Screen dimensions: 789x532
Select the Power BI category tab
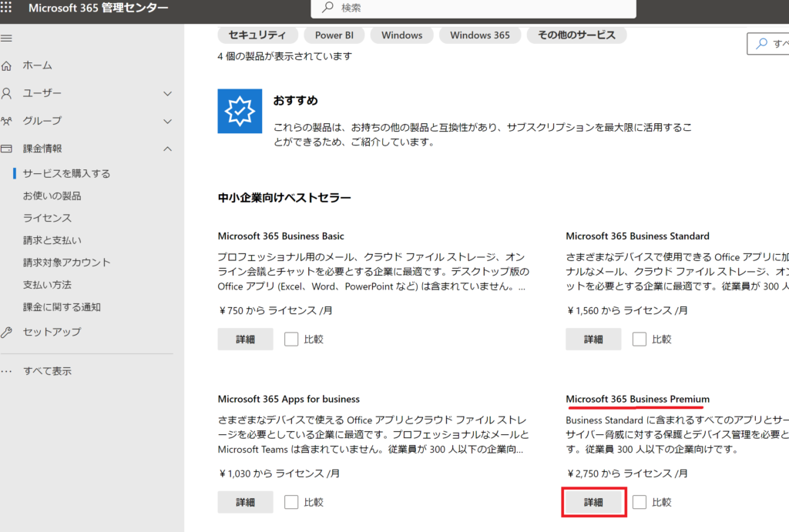tap(334, 35)
